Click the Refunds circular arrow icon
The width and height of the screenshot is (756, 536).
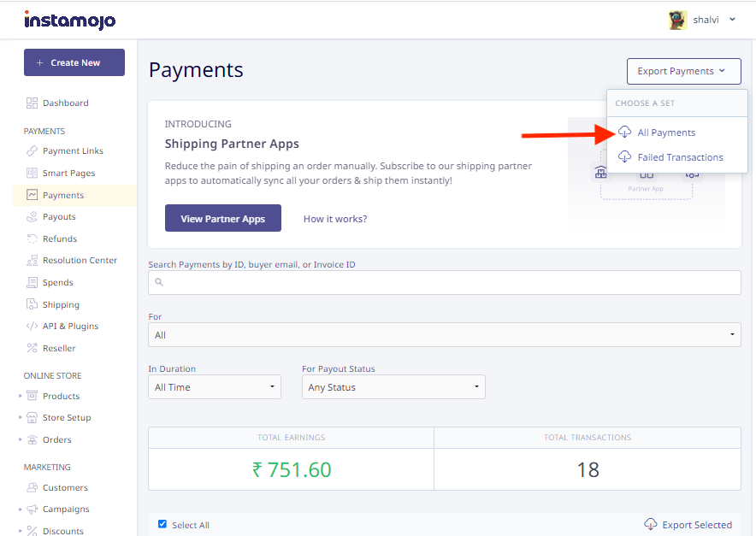[32, 239]
